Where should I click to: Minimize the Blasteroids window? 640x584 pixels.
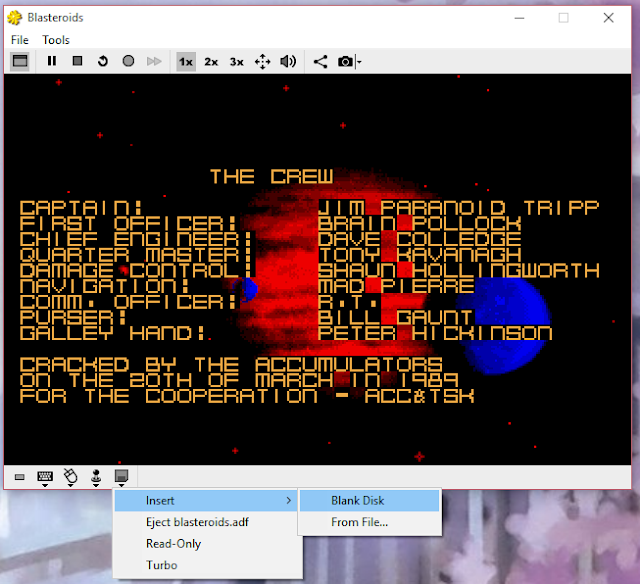519,18
